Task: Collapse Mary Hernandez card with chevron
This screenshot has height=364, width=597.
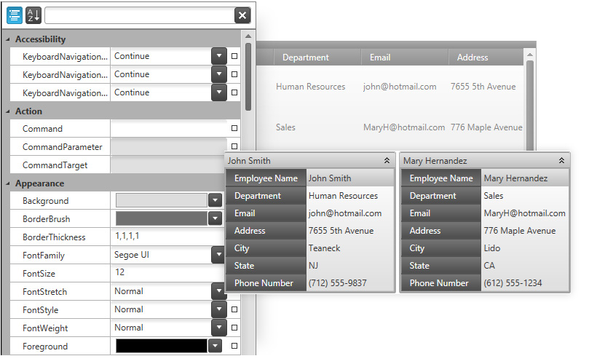Action: pyautogui.click(x=561, y=161)
